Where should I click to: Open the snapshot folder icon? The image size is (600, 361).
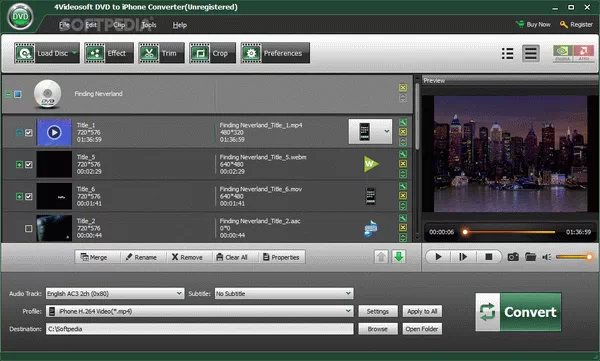pos(530,257)
